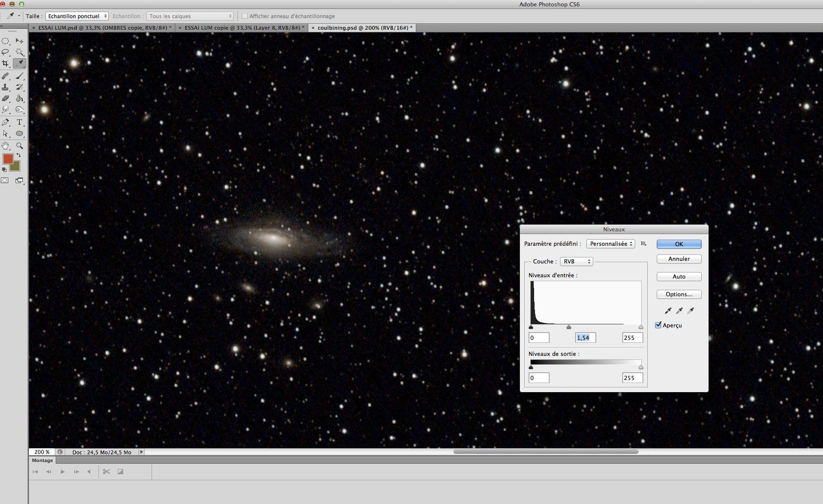
Task: Select the Path Selection arrow tool
Action: point(6,134)
